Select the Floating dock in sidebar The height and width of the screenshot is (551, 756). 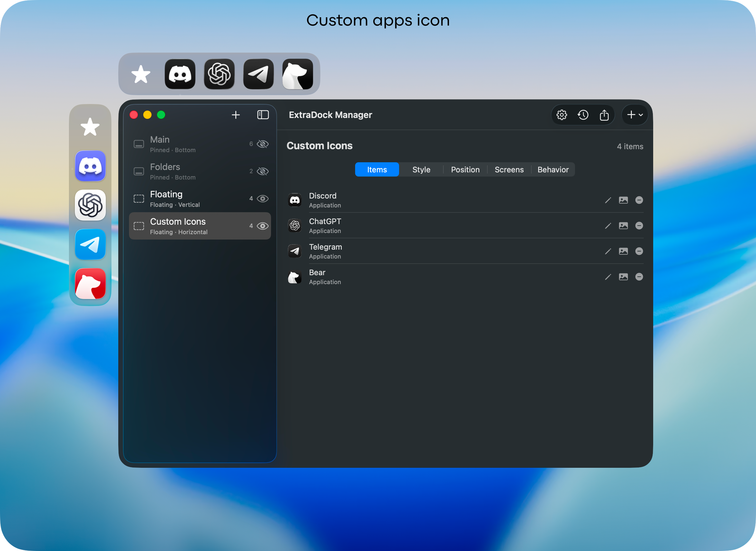[200, 199]
